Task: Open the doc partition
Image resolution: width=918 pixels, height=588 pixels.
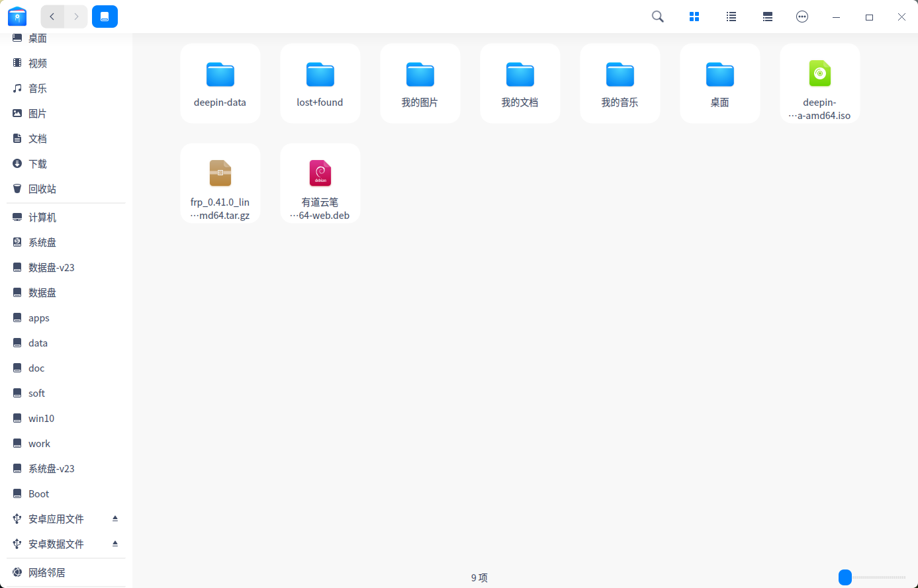Action: click(x=66, y=368)
